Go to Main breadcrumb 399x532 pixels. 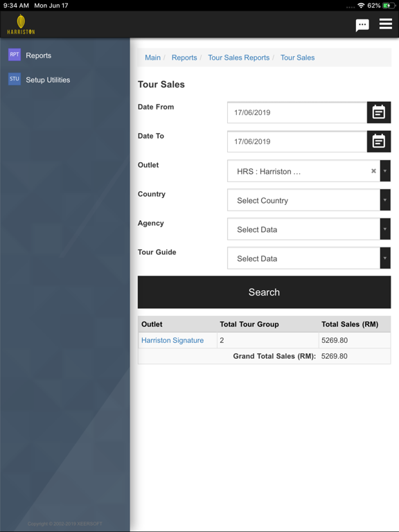[x=152, y=57]
